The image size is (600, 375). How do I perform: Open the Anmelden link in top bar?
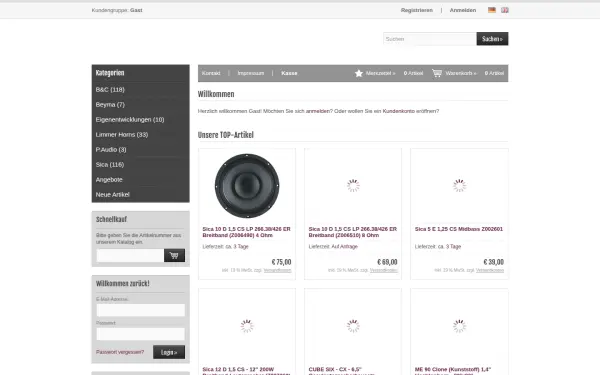(463, 10)
